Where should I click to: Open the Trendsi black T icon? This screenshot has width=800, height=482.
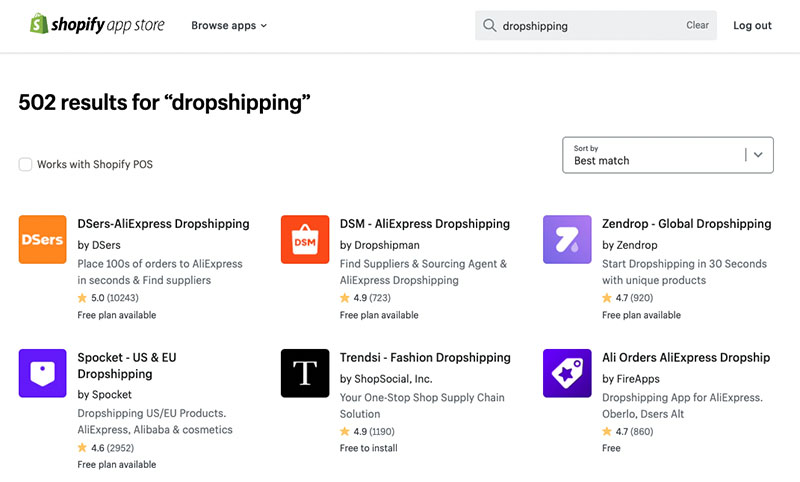pyautogui.click(x=305, y=373)
